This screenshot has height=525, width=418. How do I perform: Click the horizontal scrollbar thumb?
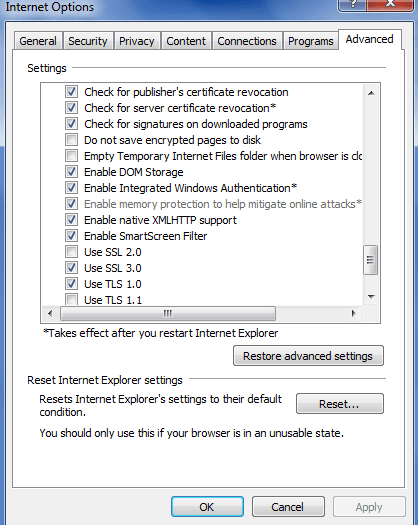point(168,313)
